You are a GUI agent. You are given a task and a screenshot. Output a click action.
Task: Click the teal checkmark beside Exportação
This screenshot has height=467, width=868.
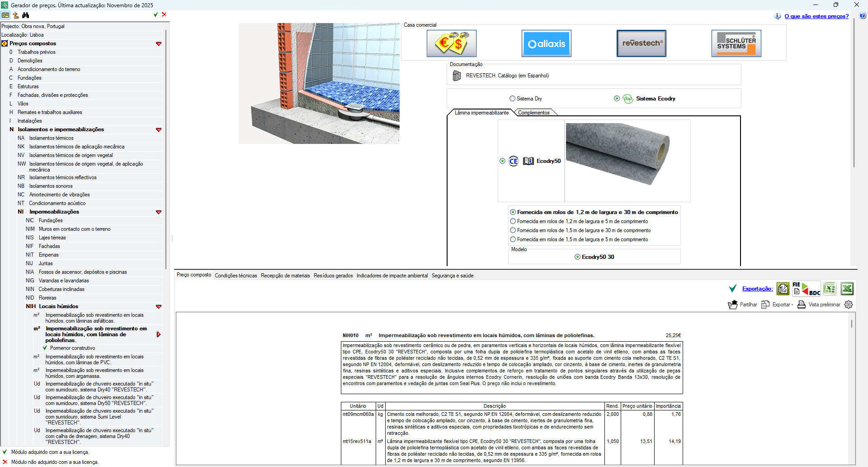(x=733, y=289)
